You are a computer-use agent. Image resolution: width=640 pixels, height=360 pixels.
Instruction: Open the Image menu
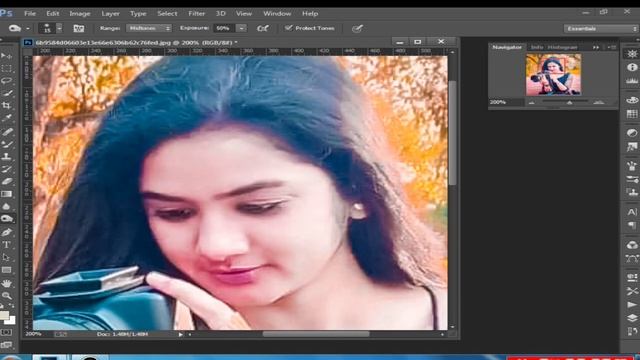80,13
